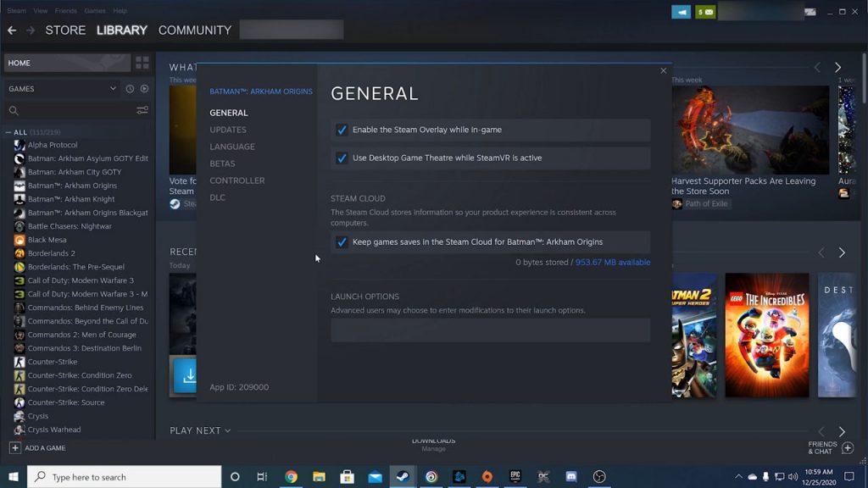This screenshot has width=868, height=488.
Task: Open Steam from the taskbar
Action: (403, 476)
